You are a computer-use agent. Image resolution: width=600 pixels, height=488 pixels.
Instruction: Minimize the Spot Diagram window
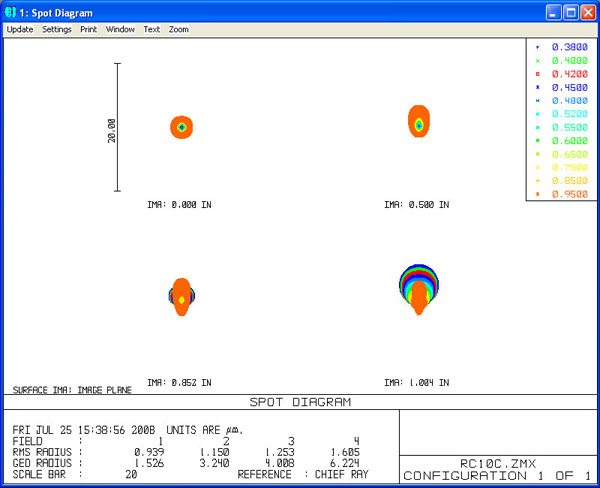[553, 13]
